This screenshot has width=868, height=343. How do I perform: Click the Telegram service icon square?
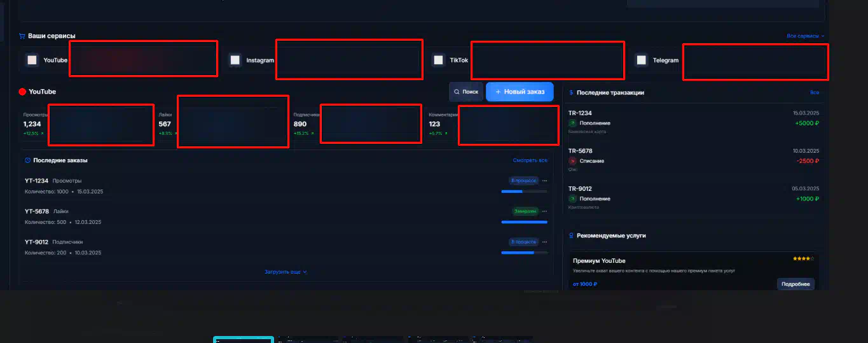click(641, 60)
